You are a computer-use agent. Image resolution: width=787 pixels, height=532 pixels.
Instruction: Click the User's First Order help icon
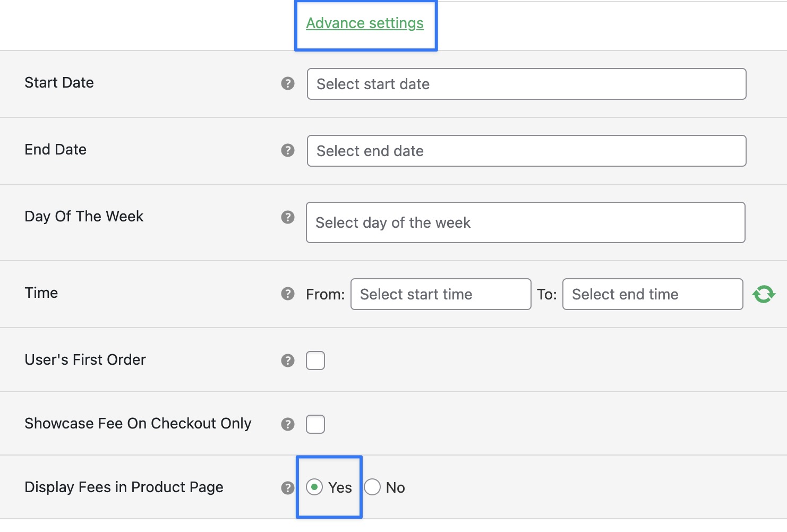[288, 361]
